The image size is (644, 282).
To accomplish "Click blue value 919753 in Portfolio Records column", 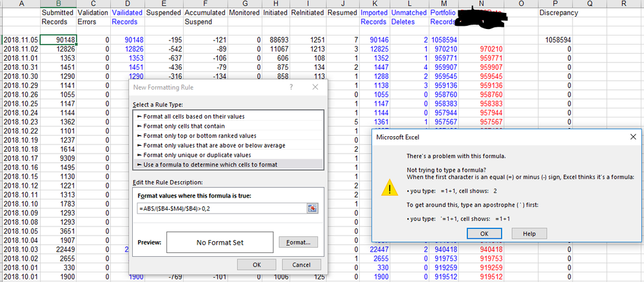I will coord(444,257).
